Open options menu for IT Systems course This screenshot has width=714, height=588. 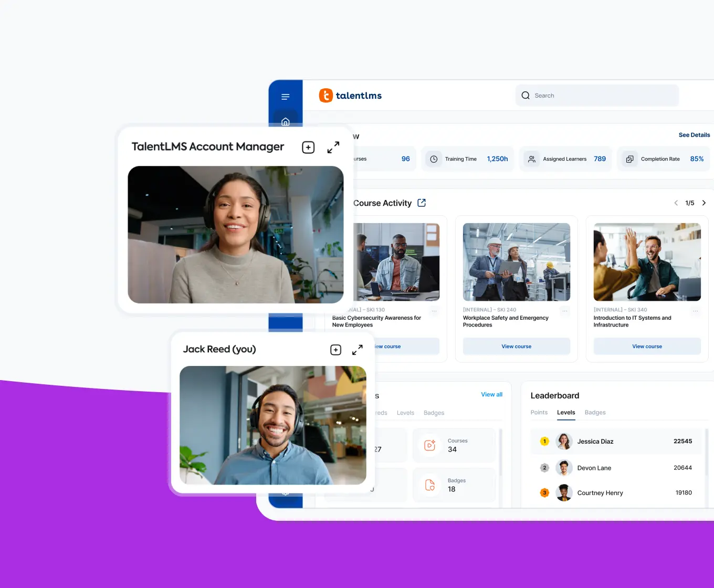pos(695,311)
